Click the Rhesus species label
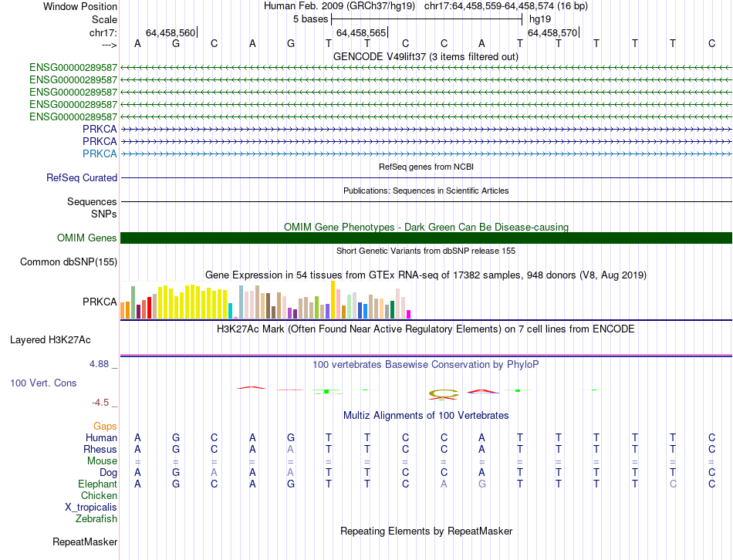The image size is (733, 560). pos(100,449)
